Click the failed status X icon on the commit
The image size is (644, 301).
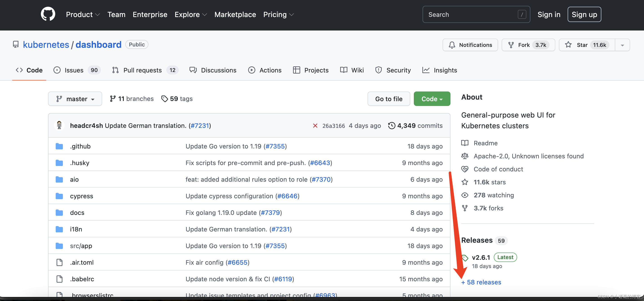(x=315, y=126)
